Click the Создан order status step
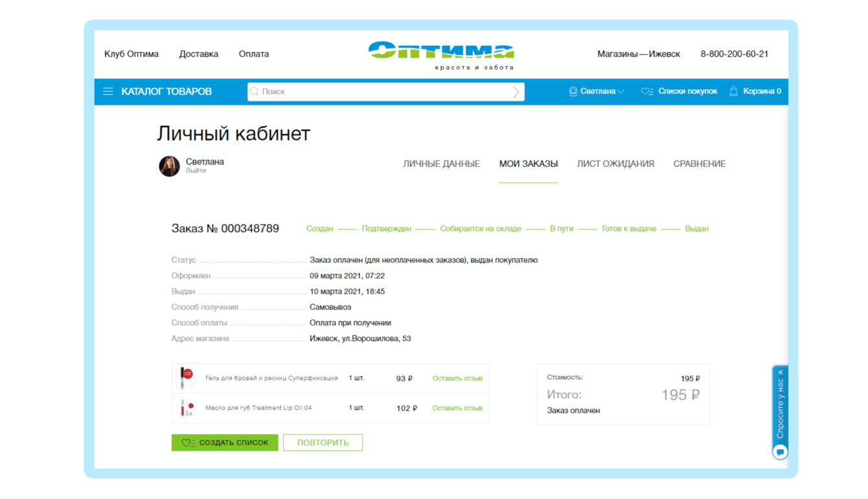This screenshot has height=499, width=868. click(x=320, y=228)
